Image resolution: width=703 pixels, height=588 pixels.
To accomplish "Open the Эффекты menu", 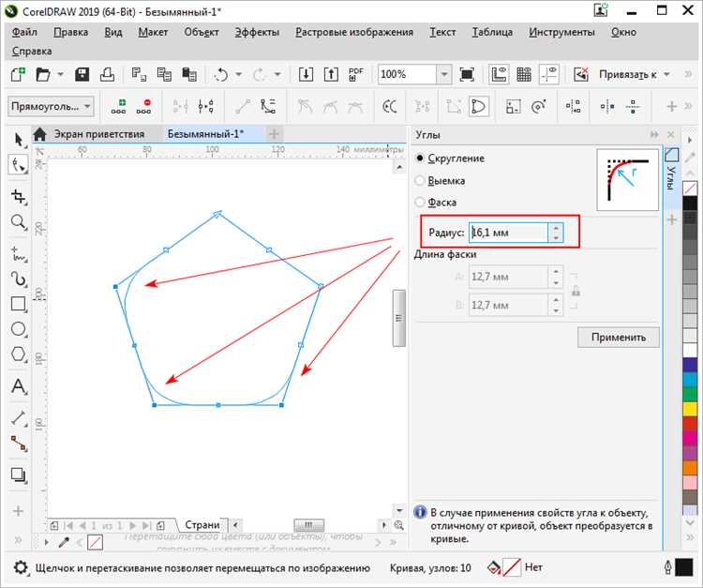I will (x=257, y=32).
